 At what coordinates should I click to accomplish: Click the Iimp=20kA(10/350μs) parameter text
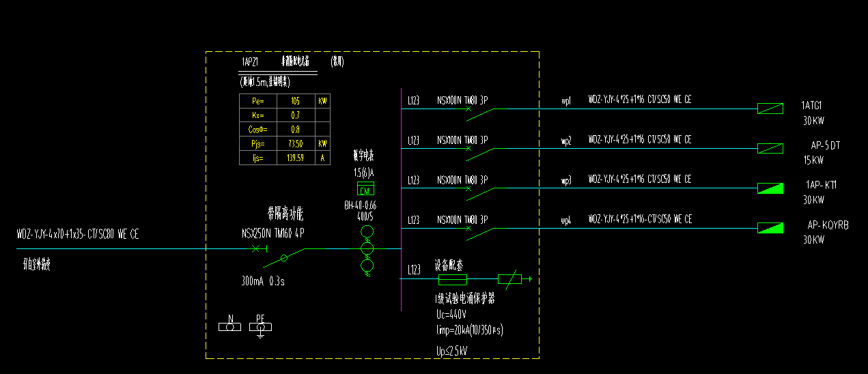(469, 330)
